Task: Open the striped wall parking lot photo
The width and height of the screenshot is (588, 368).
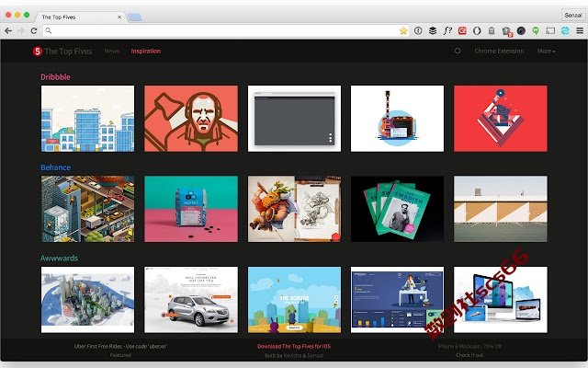Action: (x=501, y=209)
